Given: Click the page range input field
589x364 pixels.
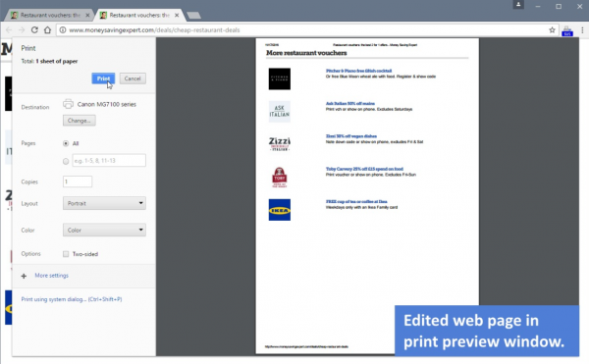Looking at the screenshot, I should (x=109, y=160).
